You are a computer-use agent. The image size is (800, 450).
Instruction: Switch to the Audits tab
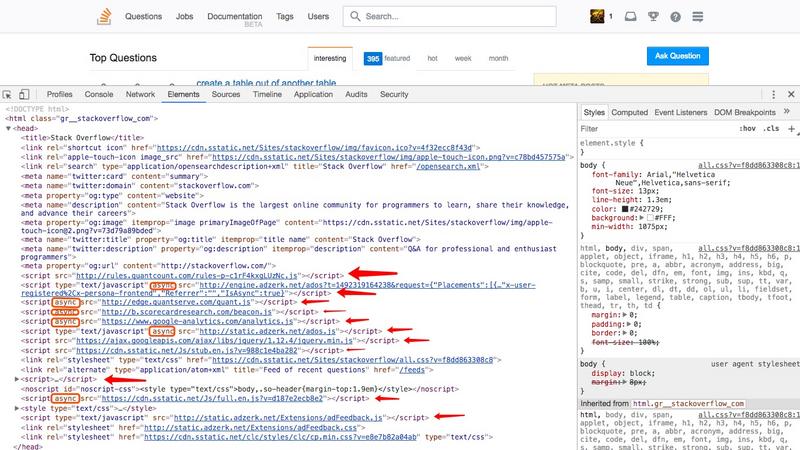pos(356,94)
